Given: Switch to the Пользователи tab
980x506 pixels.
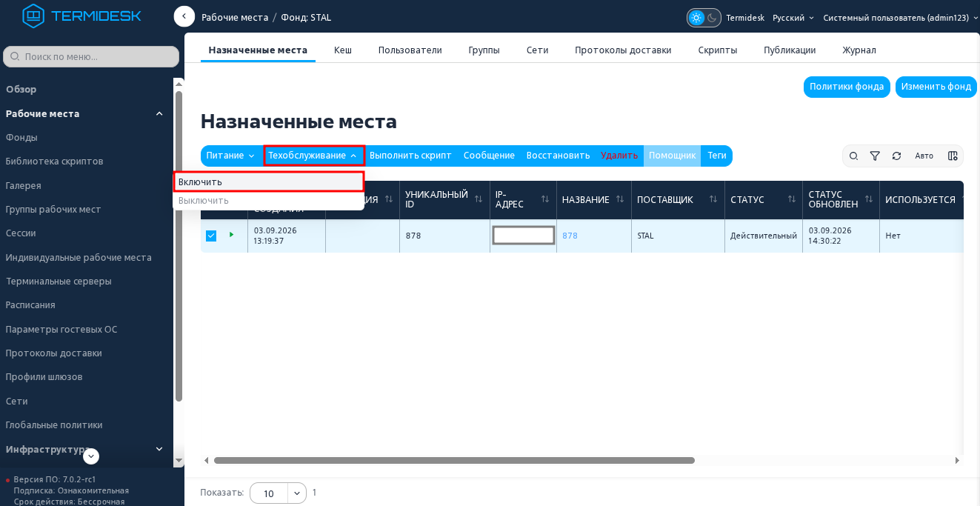Looking at the screenshot, I should (x=410, y=50).
